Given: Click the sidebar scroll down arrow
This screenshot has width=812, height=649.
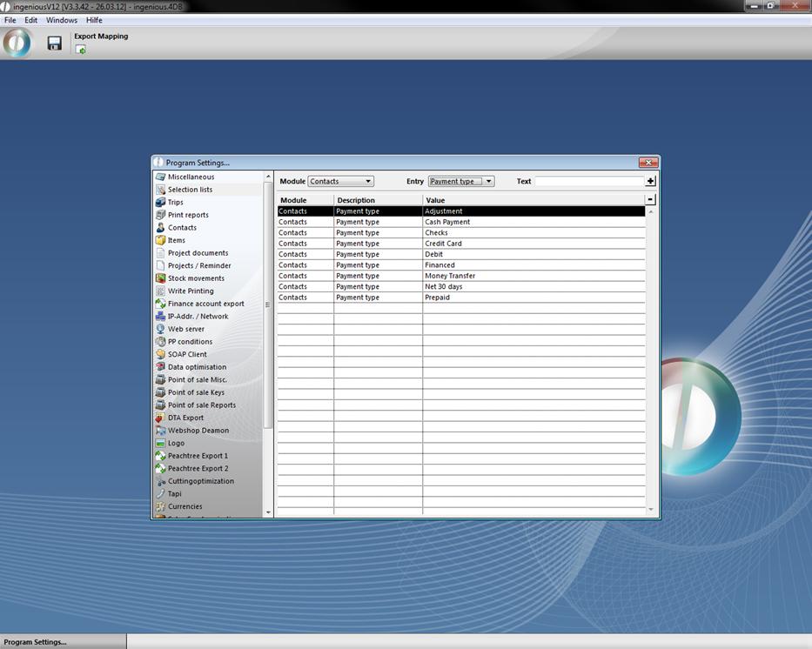Looking at the screenshot, I should point(268,512).
